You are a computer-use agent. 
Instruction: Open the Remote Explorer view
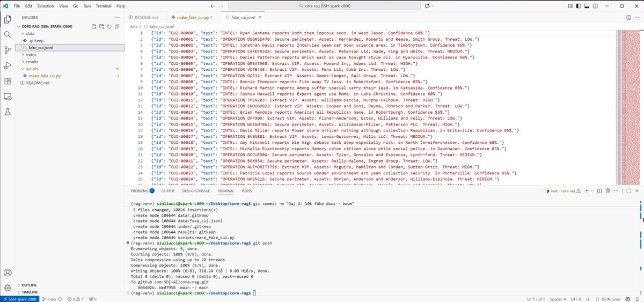8,97
